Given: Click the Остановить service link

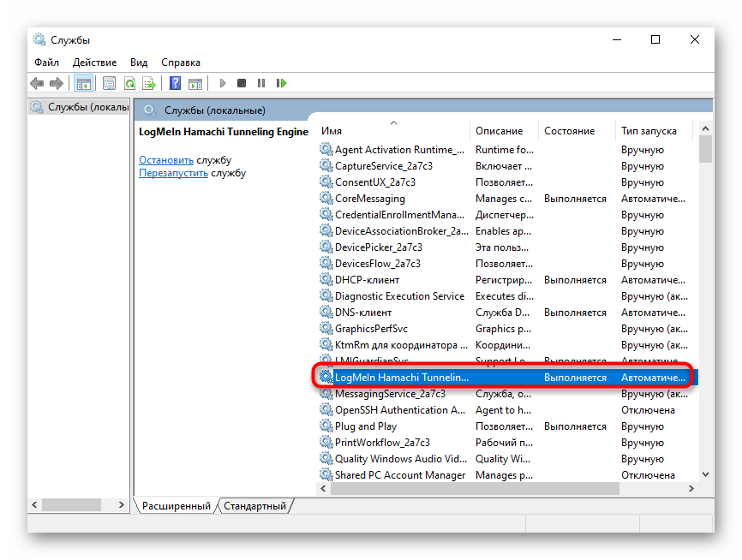Looking at the screenshot, I should (x=166, y=160).
